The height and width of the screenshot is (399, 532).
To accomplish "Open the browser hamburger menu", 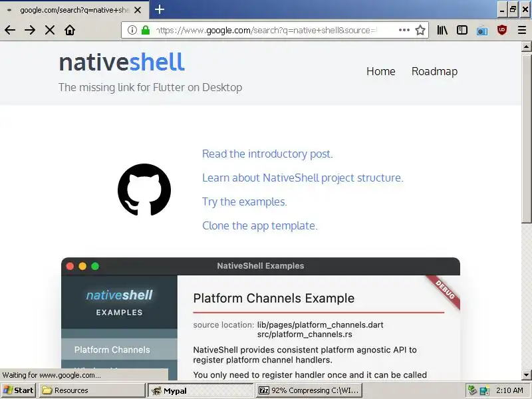I will 522,30.
